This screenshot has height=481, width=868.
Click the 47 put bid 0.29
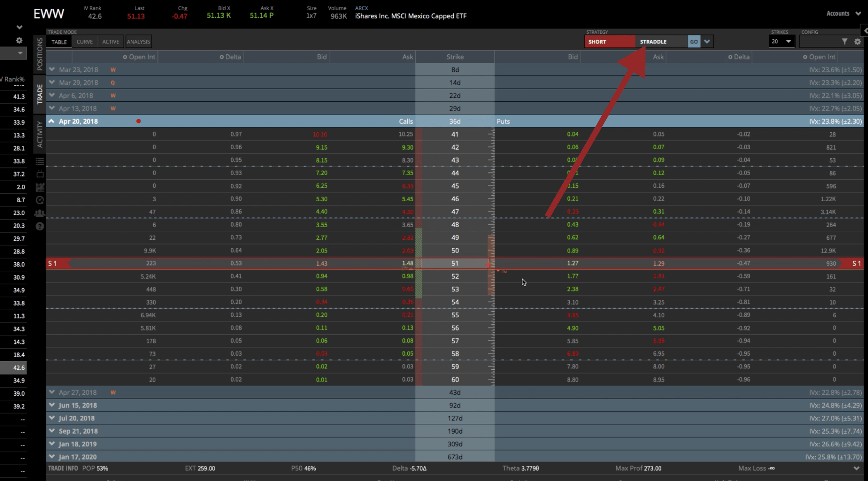[572, 212]
